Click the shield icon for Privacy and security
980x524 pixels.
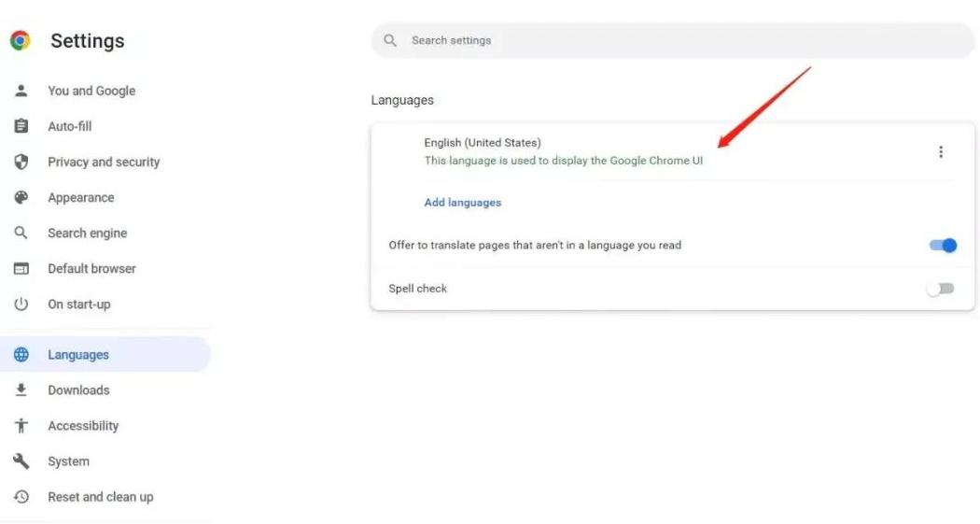pos(21,162)
